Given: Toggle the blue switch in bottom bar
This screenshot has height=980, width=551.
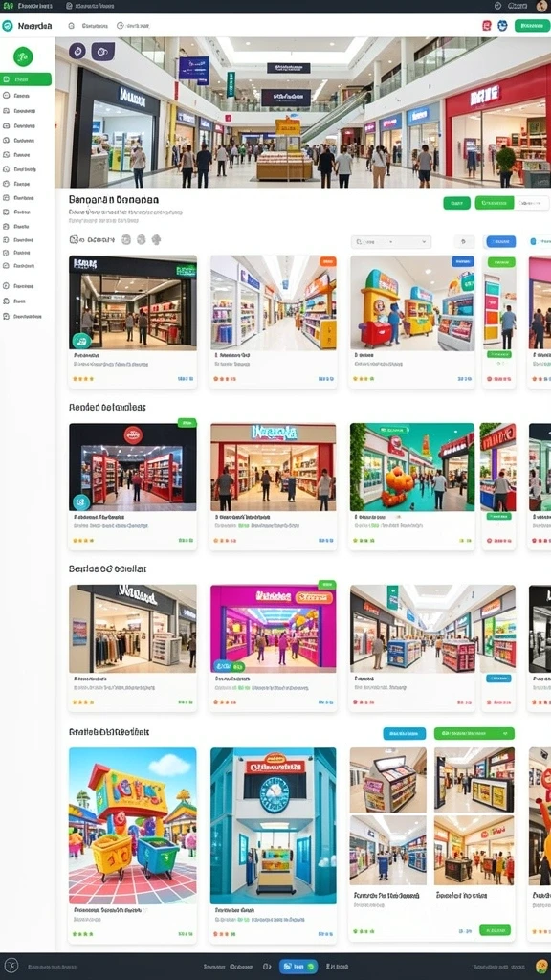Looking at the screenshot, I should (x=298, y=967).
